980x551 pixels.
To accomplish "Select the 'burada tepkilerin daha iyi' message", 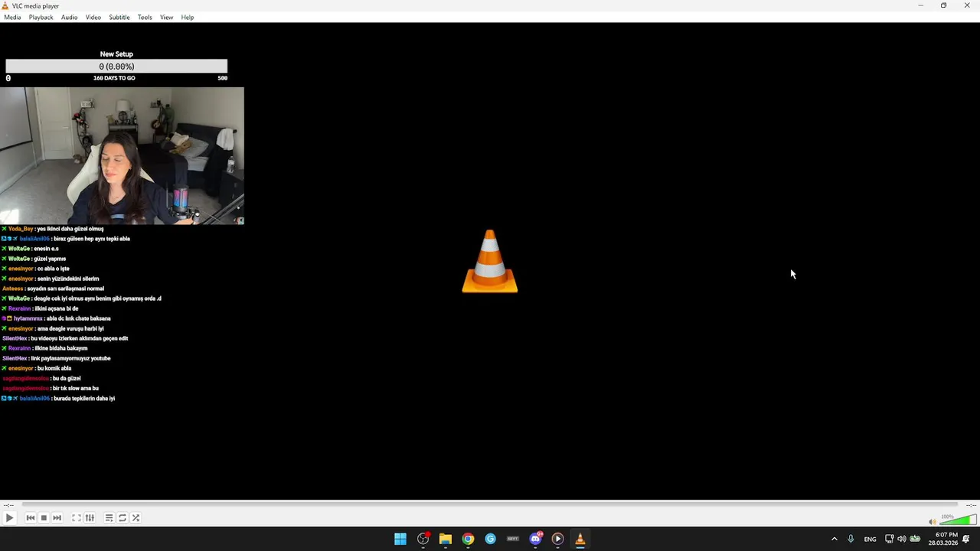I will tap(58, 398).
